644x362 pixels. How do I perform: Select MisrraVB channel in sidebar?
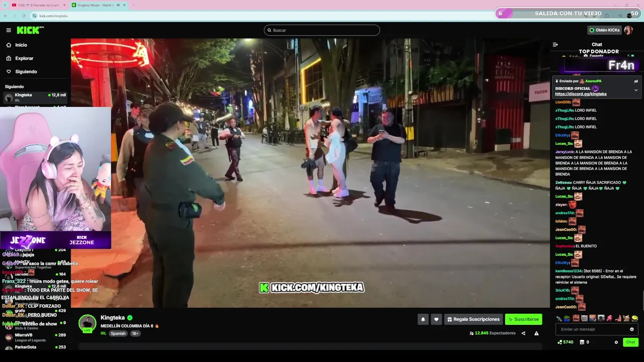tap(34, 337)
